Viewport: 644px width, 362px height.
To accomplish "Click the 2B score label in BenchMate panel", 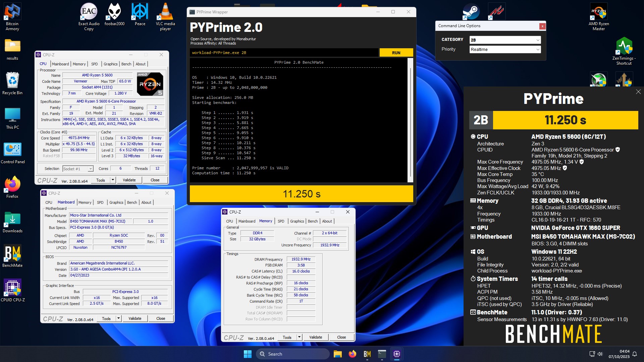I will pyautogui.click(x=481, y=120).
